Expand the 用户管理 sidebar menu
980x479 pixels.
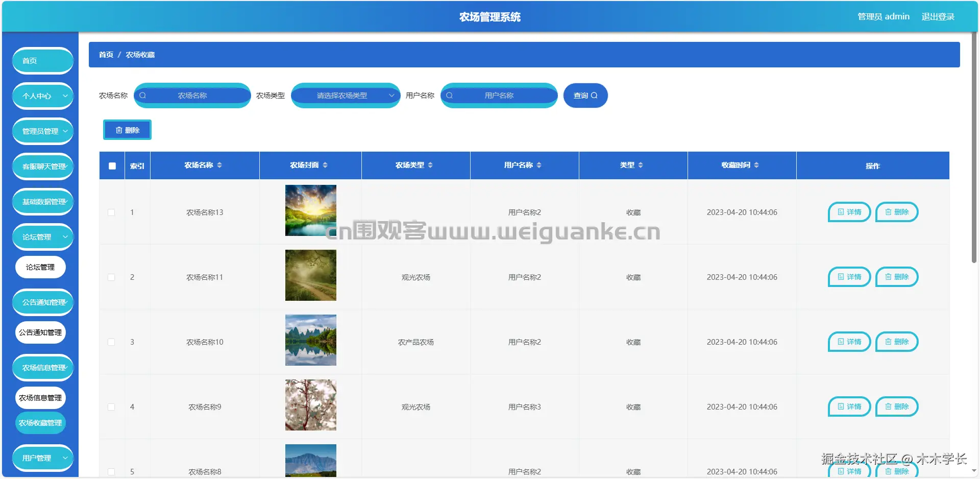coord(43,458)
